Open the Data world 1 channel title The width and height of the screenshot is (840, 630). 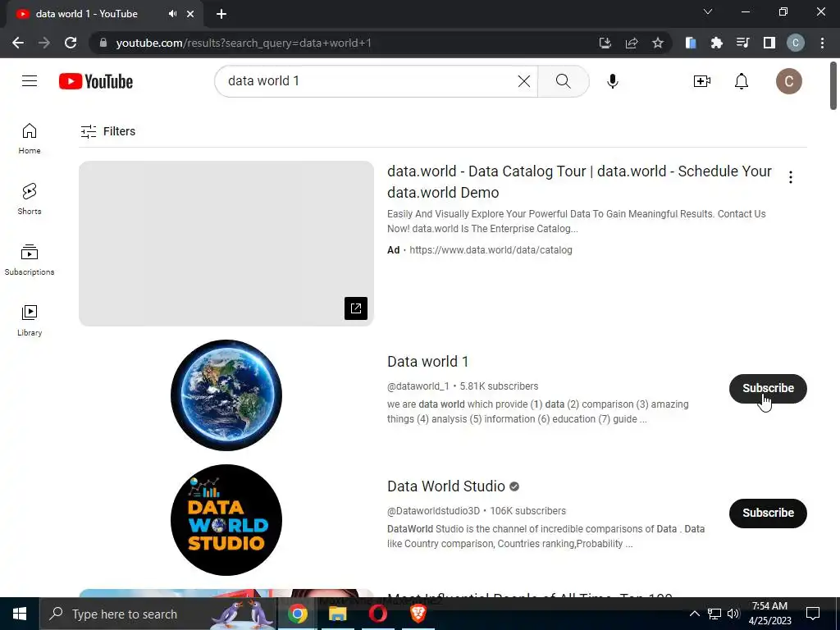pyautogui.click(x=427, y=362)
